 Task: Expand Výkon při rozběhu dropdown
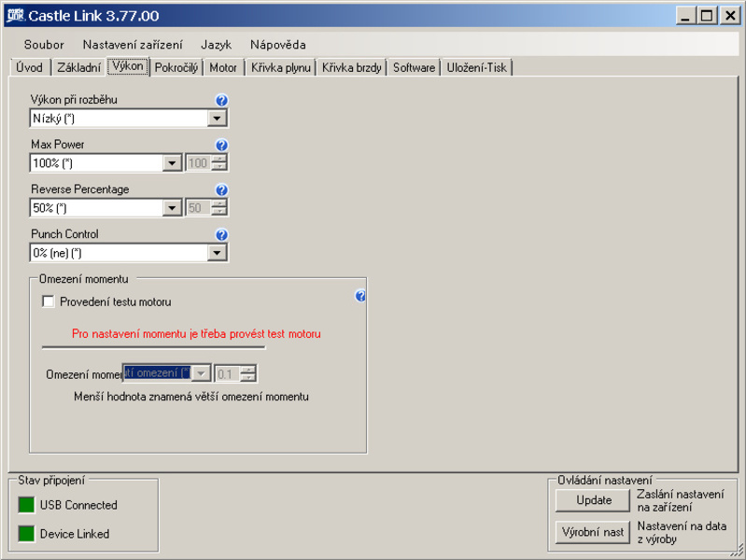point(217,118)
